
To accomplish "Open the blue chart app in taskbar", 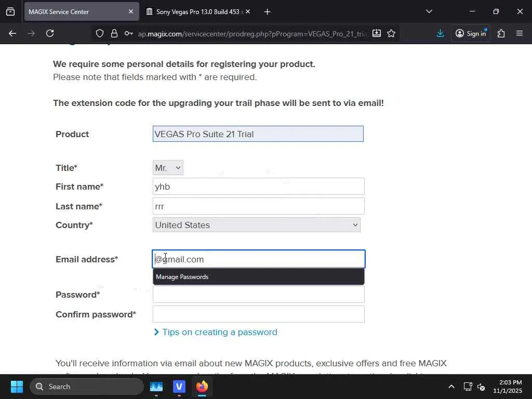I will pos(156,387).
